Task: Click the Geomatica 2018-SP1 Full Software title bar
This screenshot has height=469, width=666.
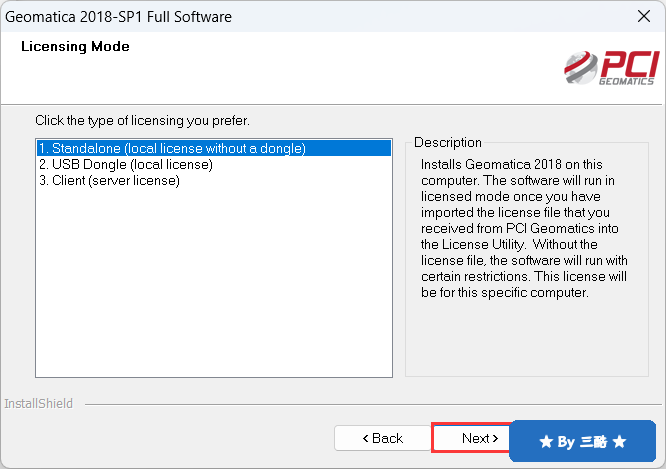Action: 119,17
